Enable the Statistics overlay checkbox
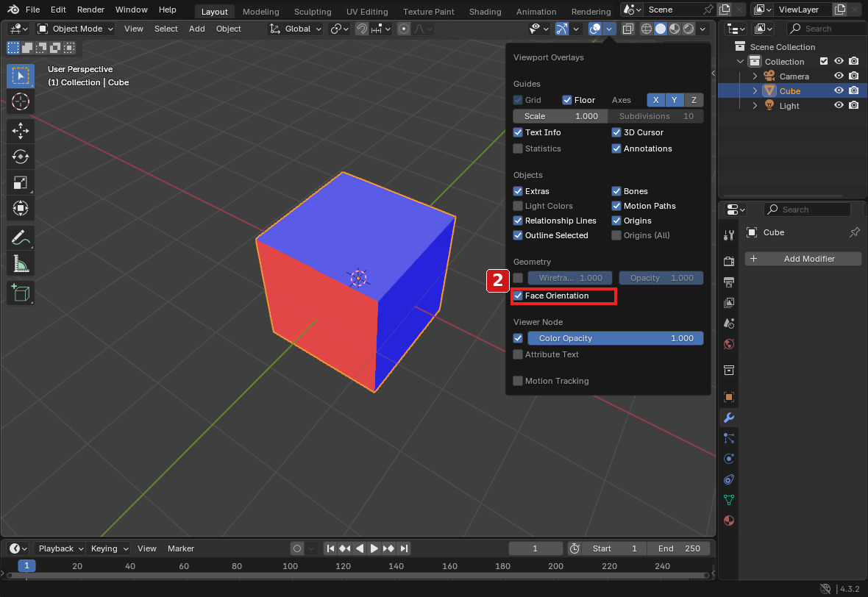The width and height of the screenshot is (868, 597). pyautogui.click(x=518, y=149)
